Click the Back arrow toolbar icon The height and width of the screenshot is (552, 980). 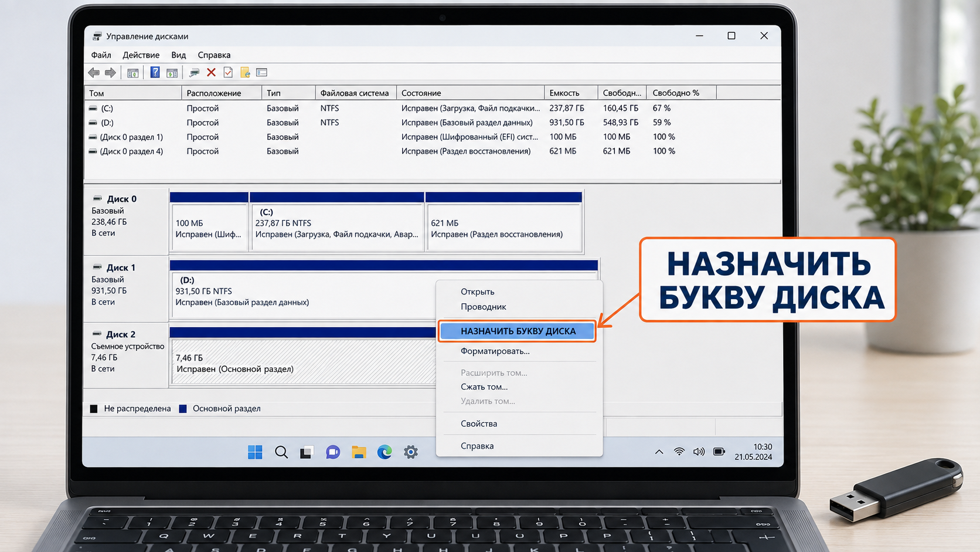coord(94,73)
